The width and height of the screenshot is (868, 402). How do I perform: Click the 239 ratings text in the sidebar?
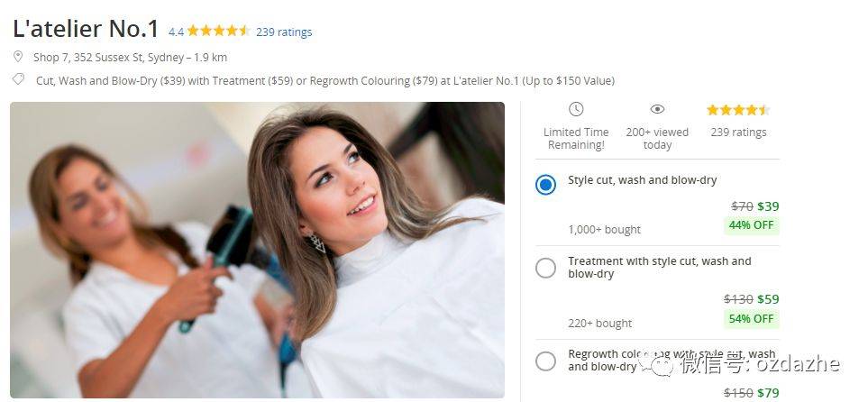738,132
